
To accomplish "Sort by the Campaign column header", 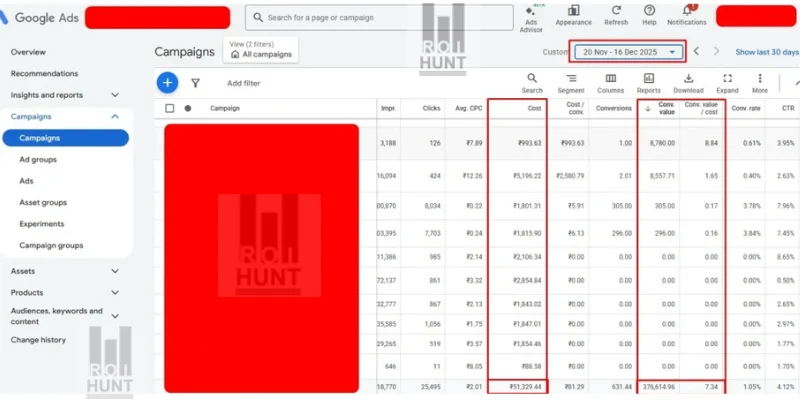I will (x=224, y=108).
